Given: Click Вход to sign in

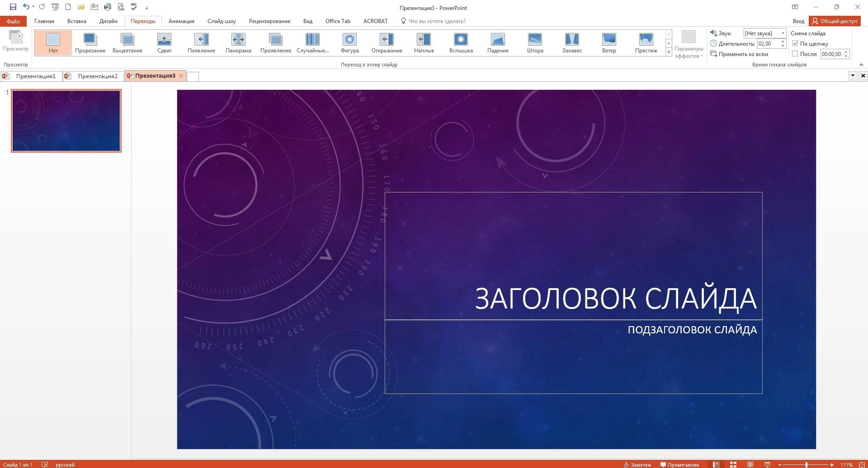Looking at the screenshot, I should [798, 21].
